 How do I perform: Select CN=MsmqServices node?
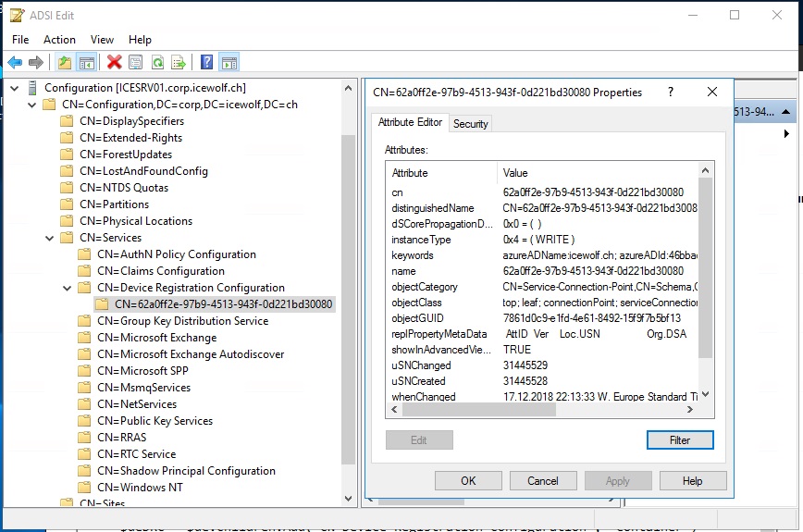144,388
